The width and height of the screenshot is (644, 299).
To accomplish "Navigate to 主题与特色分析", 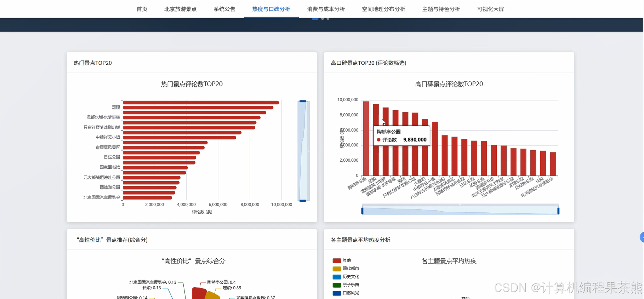I will point(441,9).
